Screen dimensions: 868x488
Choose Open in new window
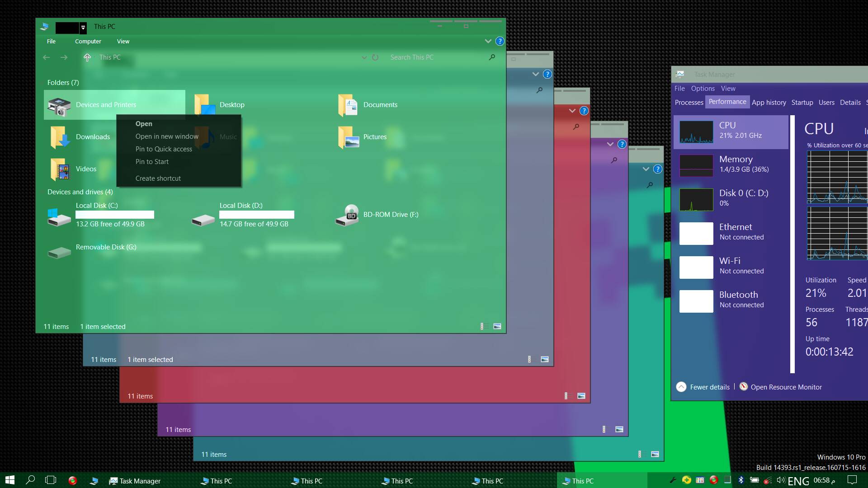[179, 136]
